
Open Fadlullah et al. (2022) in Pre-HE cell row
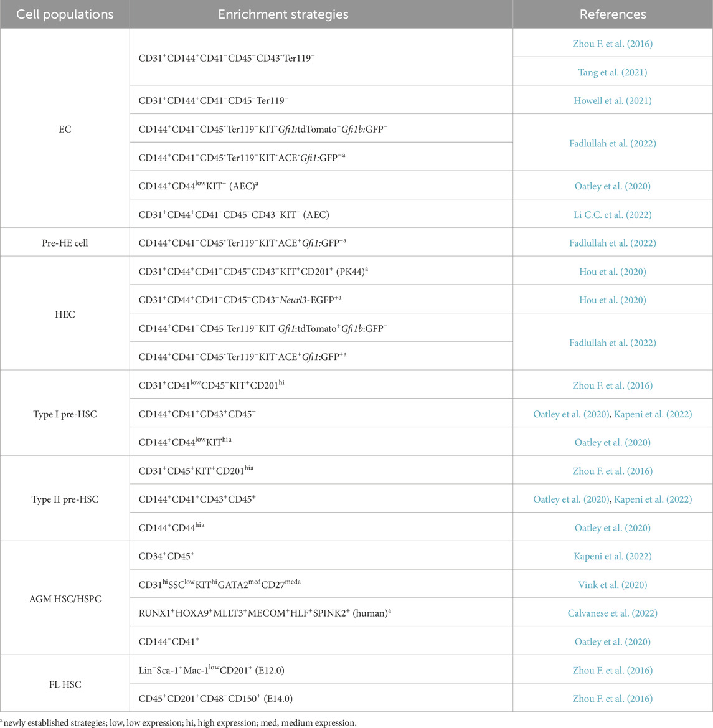coord(612,243)
